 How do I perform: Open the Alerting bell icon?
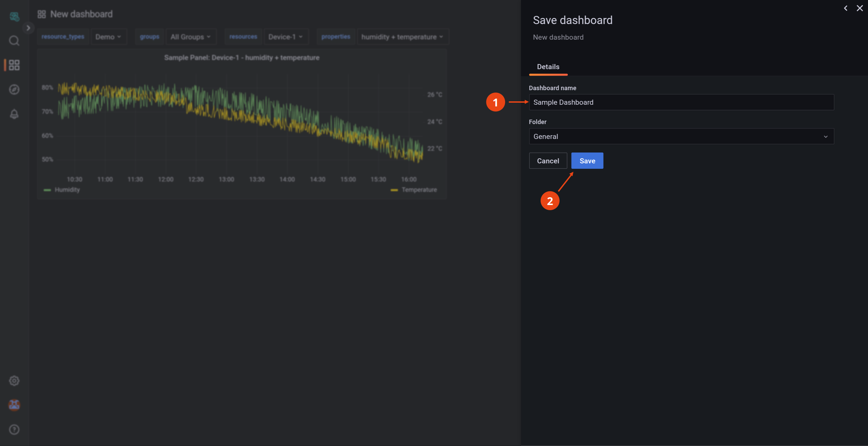[14, 114]
